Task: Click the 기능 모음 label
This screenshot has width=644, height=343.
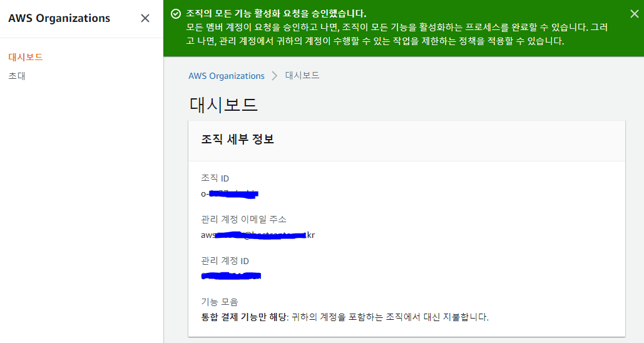Action: click(x=219, y=302)
